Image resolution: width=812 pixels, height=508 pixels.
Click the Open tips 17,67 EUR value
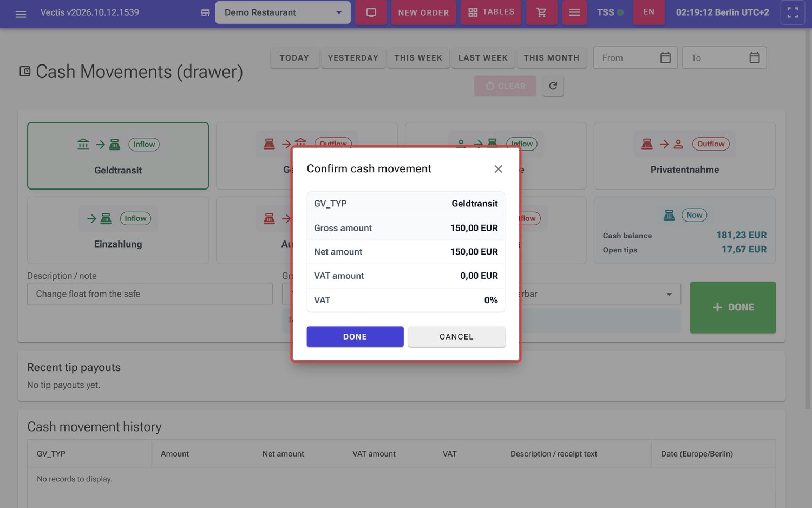tap(744, 249)
